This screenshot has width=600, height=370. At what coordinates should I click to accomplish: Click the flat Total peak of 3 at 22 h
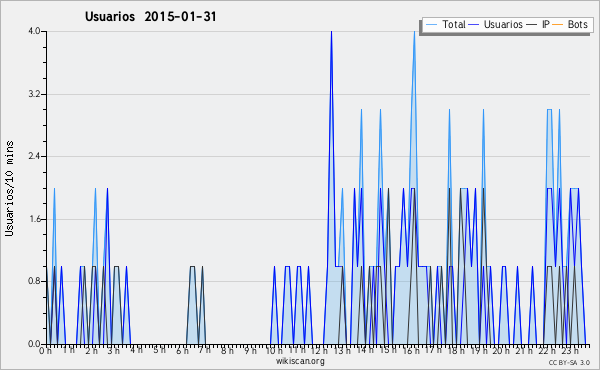coord(549,110)
